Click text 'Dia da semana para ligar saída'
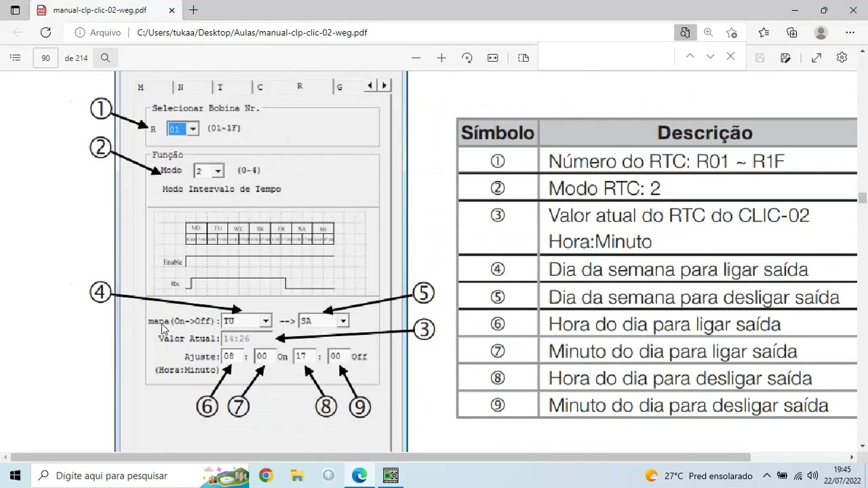The image size is (868, 488). point(678,270)
